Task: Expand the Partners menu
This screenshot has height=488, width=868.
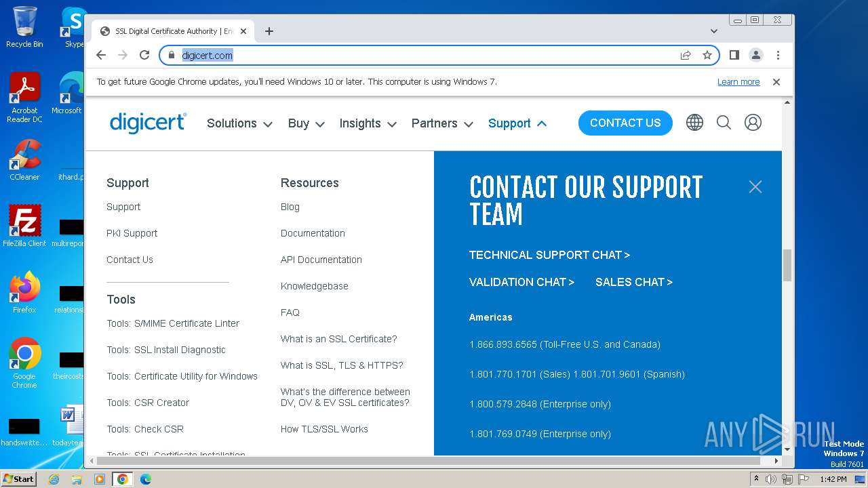Action: click(443, 123)
